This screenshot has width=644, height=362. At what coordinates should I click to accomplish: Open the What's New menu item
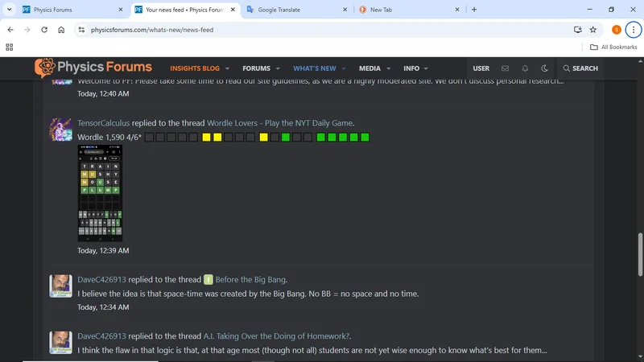tap(315, 68)
